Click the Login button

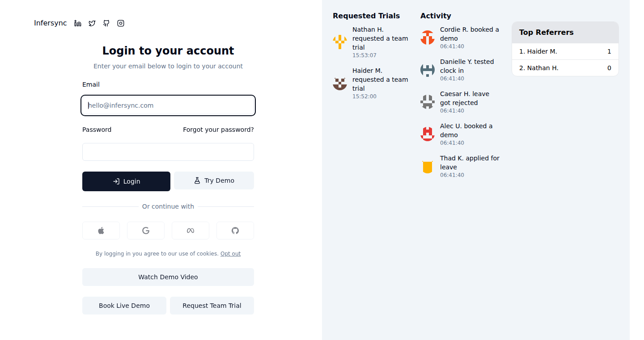[126, 181]
